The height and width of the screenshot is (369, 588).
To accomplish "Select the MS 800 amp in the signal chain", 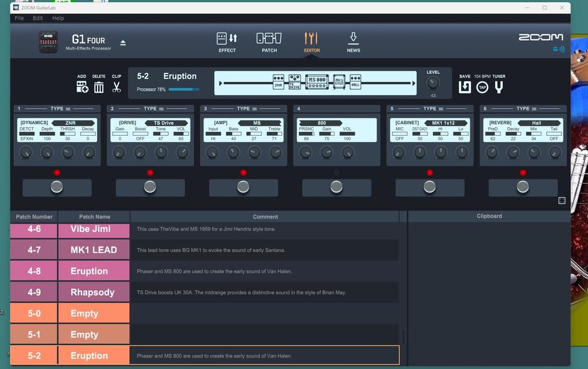I will click(x=317, y=82).
